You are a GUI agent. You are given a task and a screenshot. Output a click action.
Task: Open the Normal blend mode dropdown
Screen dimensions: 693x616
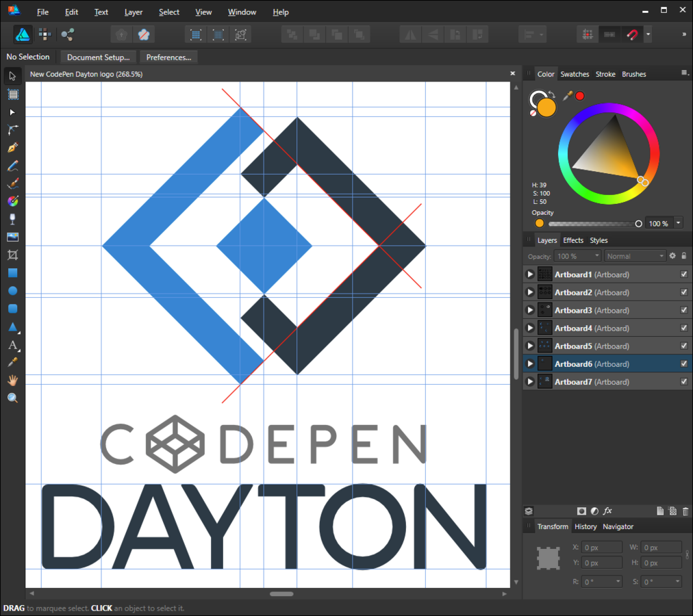[x=635, y=256]
